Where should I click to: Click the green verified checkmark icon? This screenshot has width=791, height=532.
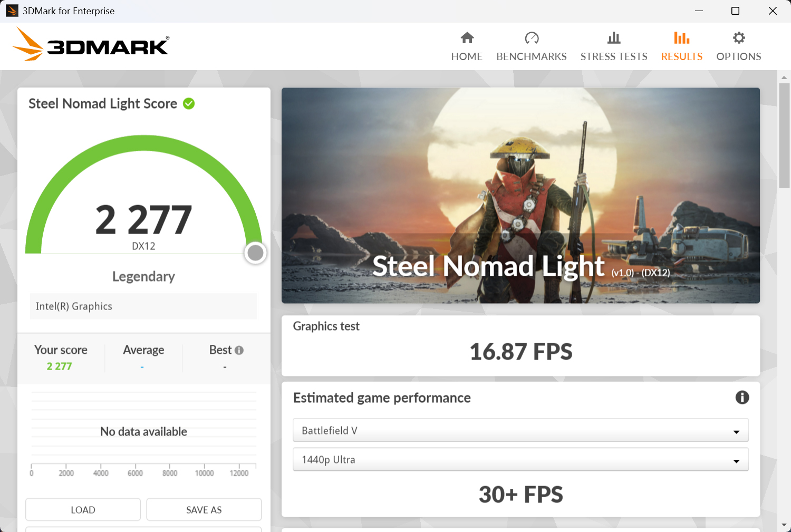point(189,104)
